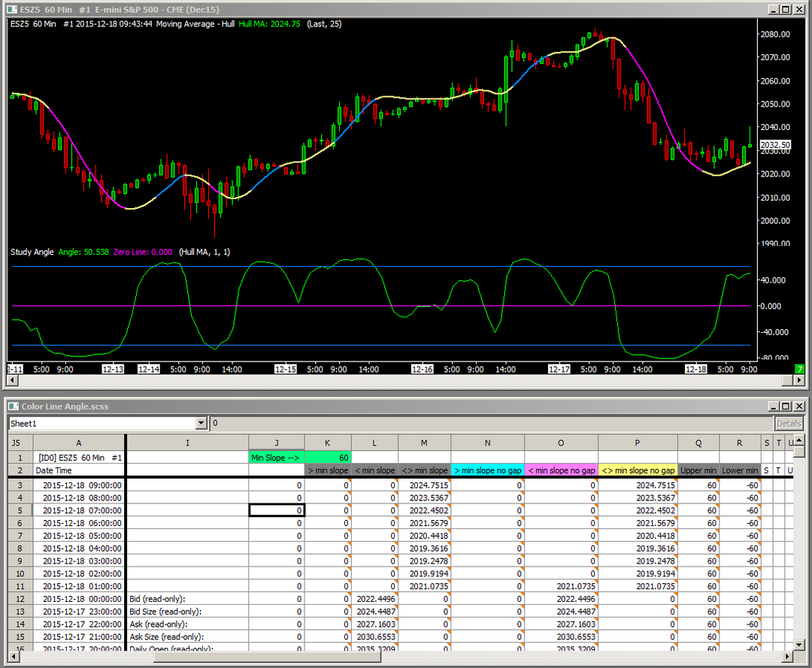Select the cyan '> min slope no gap' cell

[x=487, y=470]
